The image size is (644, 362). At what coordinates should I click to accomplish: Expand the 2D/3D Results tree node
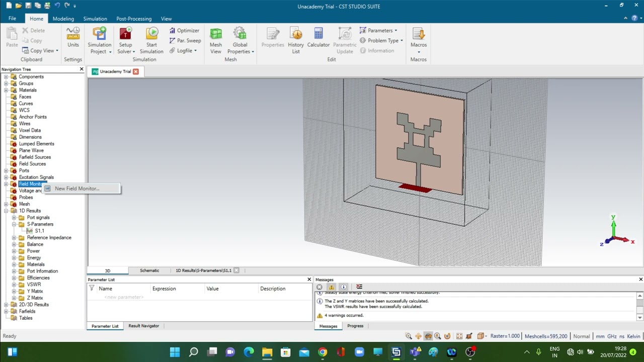point(6,305)
